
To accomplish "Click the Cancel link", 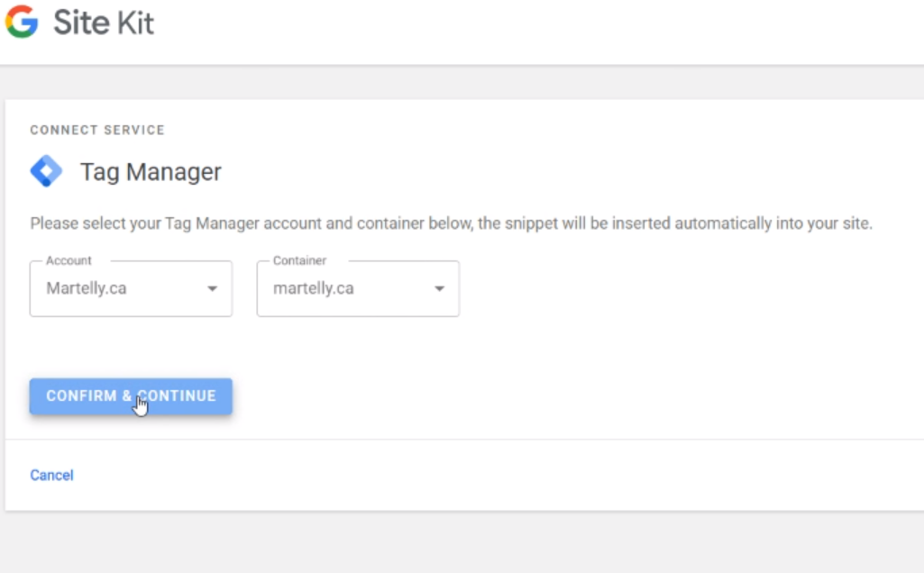I will pos(52,475).
